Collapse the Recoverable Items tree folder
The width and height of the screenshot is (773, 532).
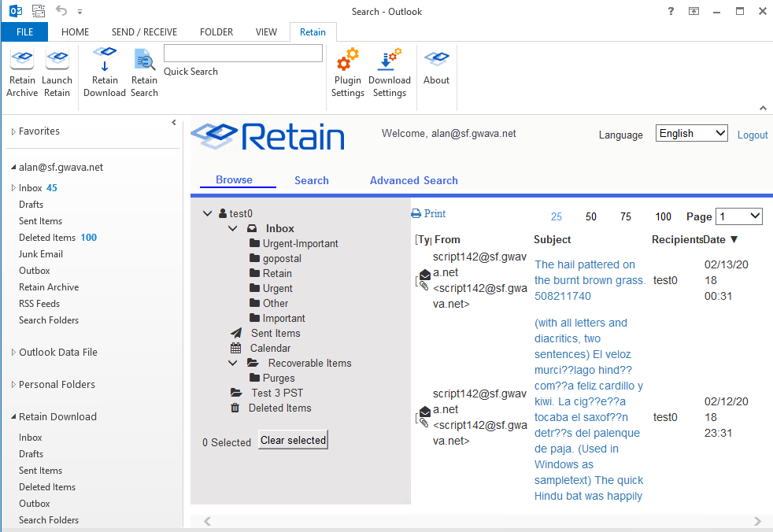(233, 364)
